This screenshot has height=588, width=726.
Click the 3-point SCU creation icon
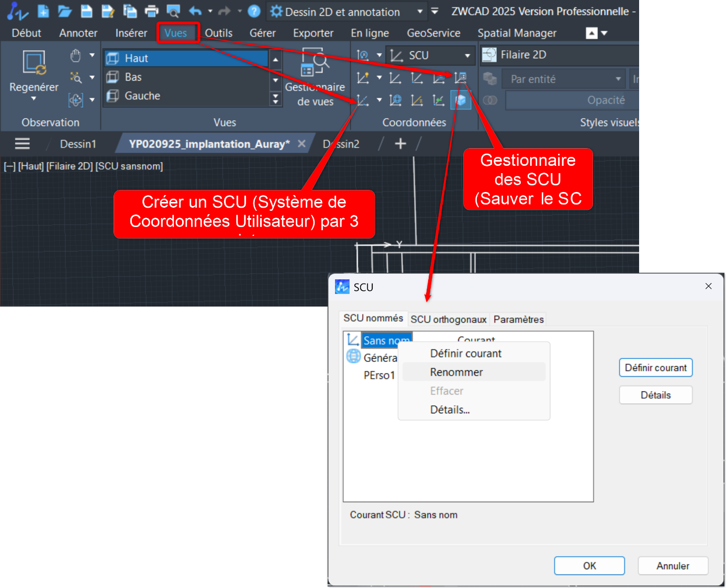(362, 100)
